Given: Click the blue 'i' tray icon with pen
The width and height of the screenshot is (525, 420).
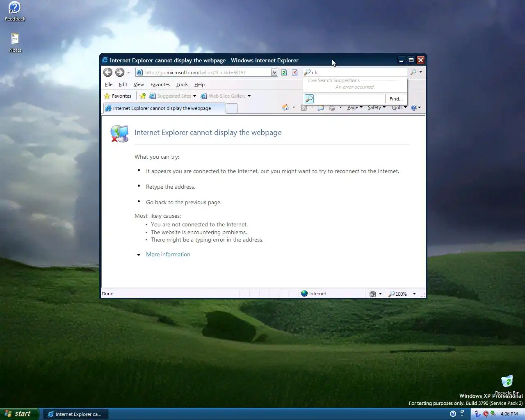Looking at the screenshot, I should (x=478, y=414).
